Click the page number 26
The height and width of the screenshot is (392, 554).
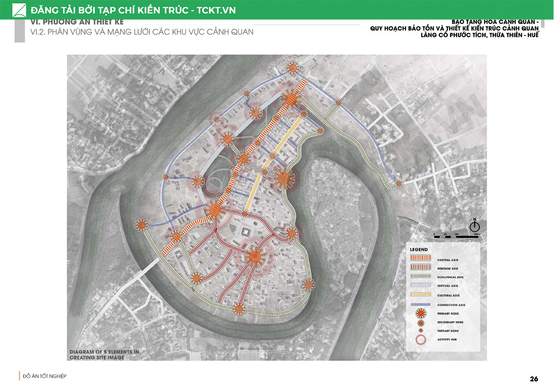[x=534, y=379]
